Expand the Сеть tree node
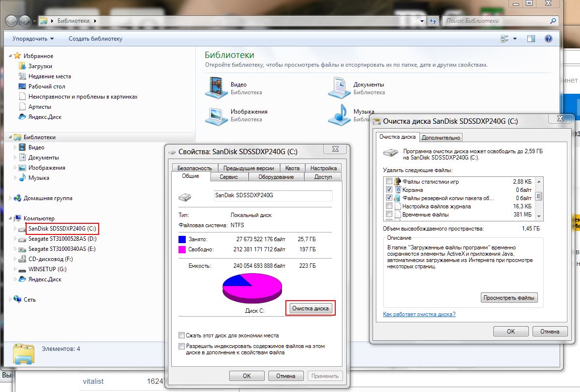Viewport: 580px width, 392px height. click(10, 300)
